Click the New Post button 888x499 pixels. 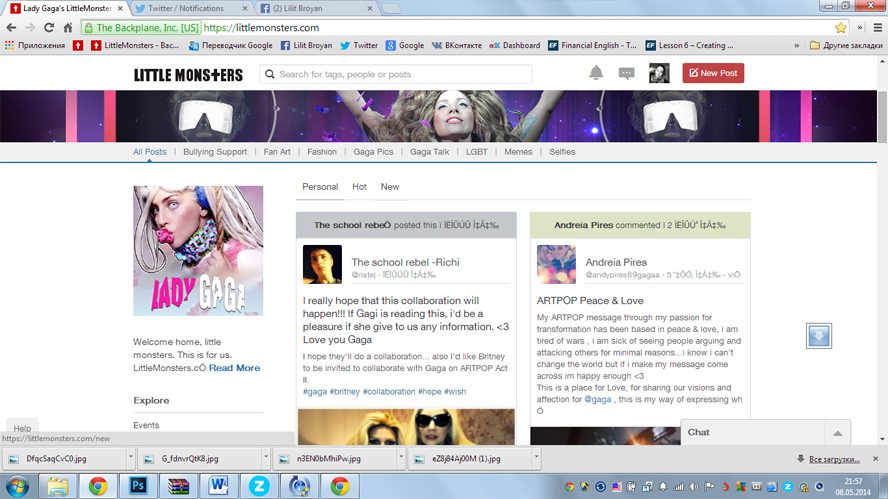(x=713, y=73)
